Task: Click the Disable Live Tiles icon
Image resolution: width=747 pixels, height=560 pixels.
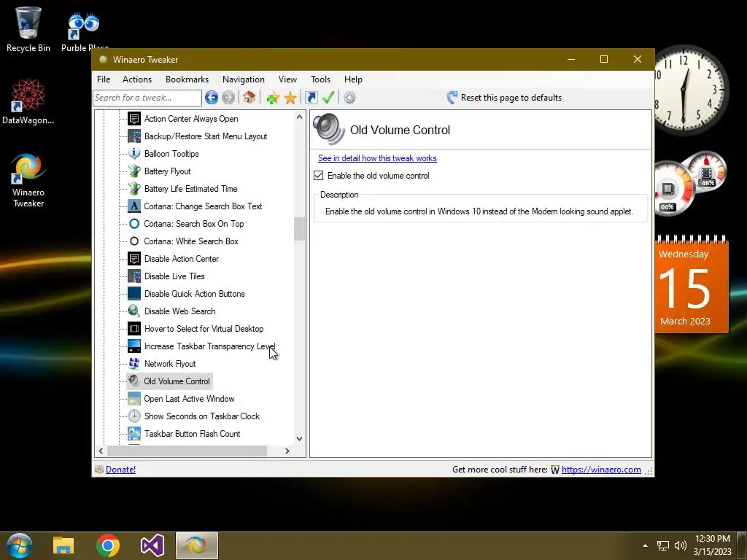Action: pos(134,276)
